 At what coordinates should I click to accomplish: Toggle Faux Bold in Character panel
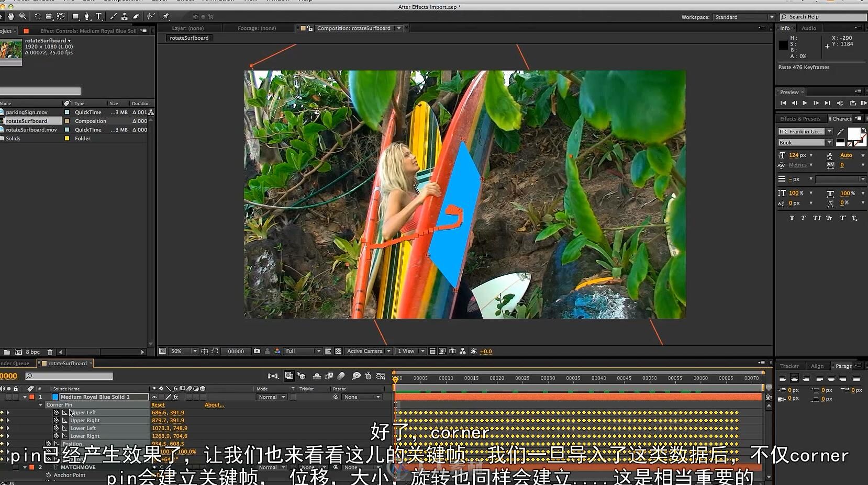pos(792,218)
